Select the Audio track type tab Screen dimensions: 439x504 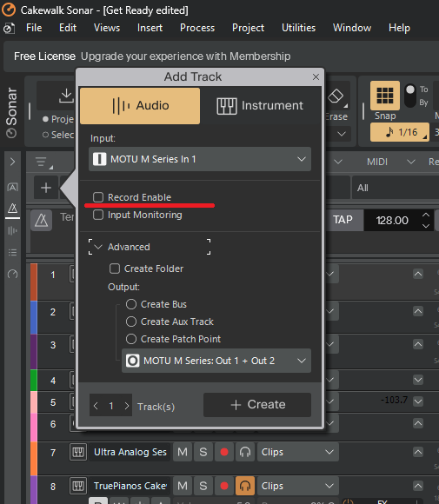point(140,106)
